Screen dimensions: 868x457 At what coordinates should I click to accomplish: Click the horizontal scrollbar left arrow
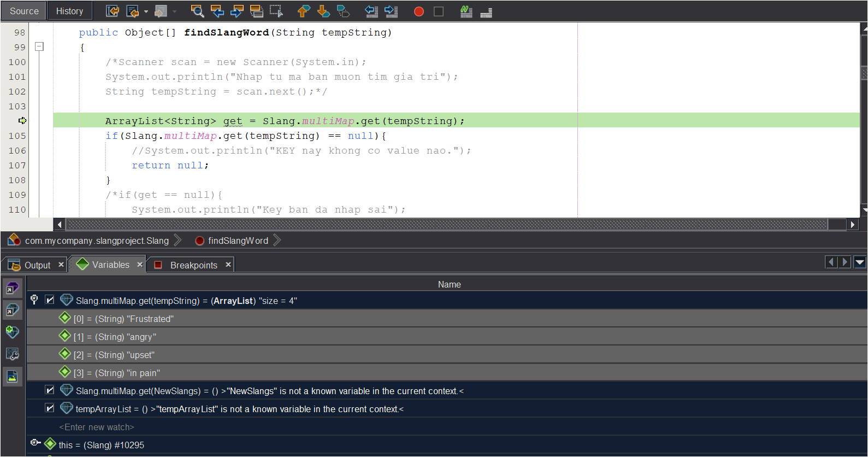click(x=60, y=225)
